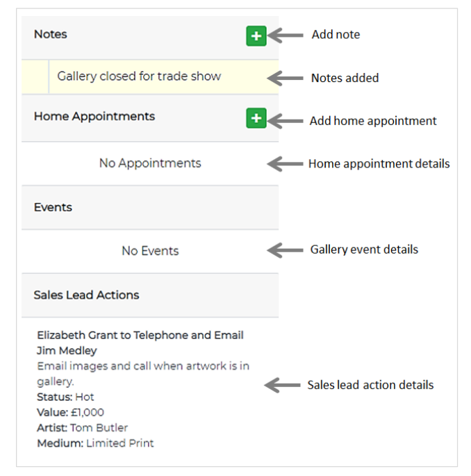Click the arrow beside Gallery event details
Image resolution: width=471 pixels, height=476 pixels.
(284, 249)
